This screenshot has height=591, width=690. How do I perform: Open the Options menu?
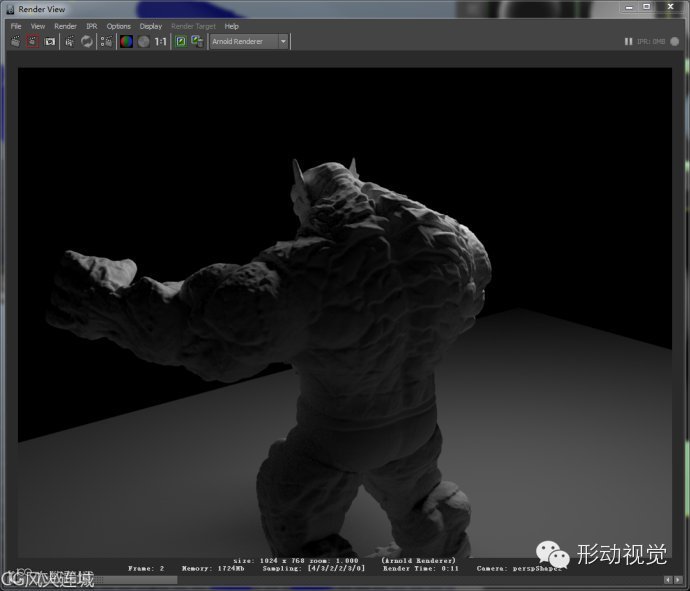118,26
